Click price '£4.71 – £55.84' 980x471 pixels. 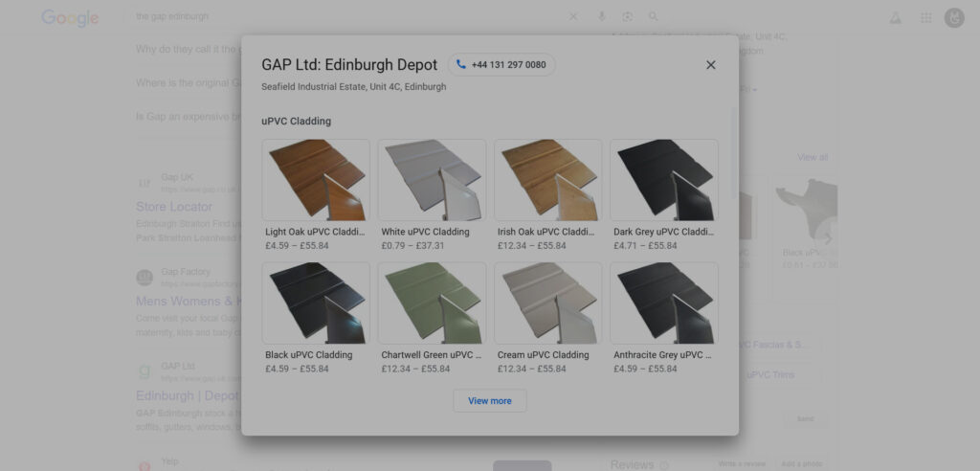(645, 246)
